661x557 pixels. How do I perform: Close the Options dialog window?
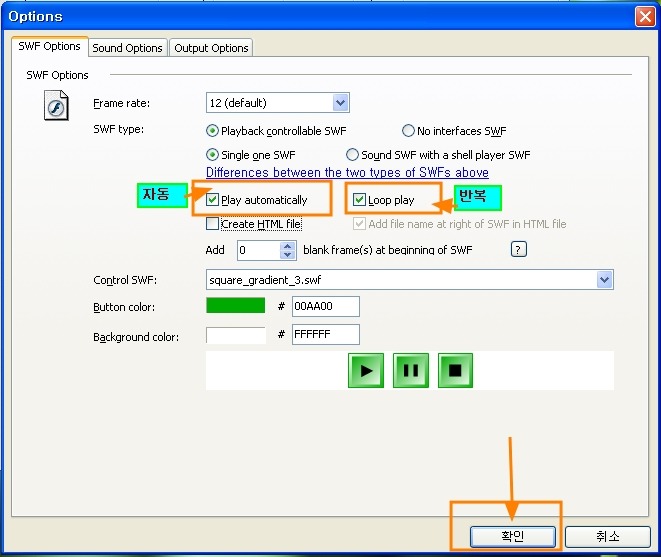645,16
